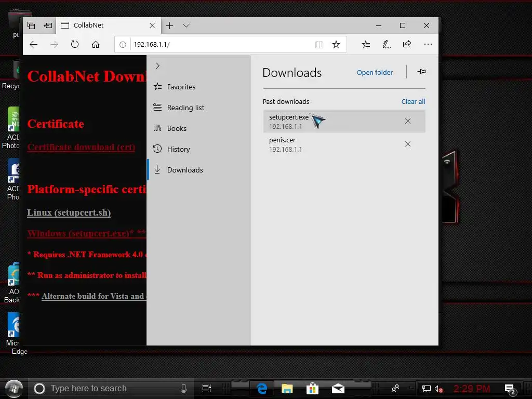The height and width of the screenshot is (399, 532).
Task: Open Recycle Bin desktop icon
Action: coord(11,76)
